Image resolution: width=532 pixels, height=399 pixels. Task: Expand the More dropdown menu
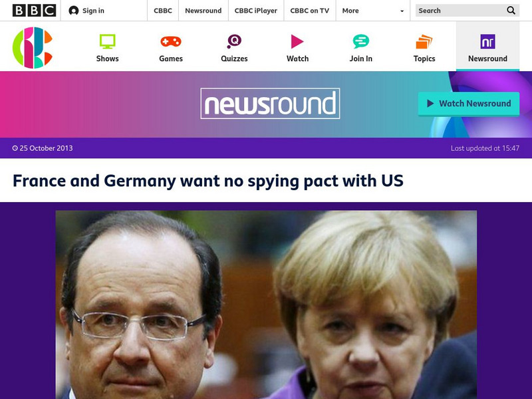(373, 11)
